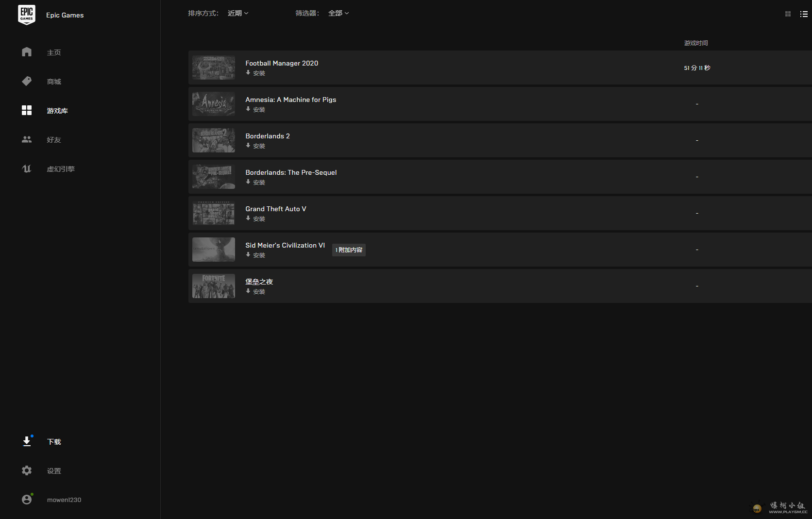Go to 虚幻引擎 in sidebar
The image size is (812, 519).
pos(61,169)
